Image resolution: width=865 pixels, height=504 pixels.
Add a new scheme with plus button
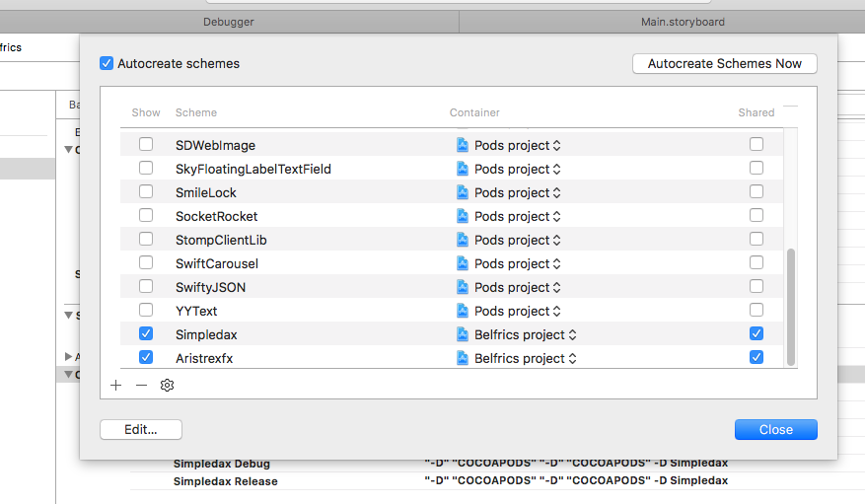pyautogui.click(x=115, y=386)
